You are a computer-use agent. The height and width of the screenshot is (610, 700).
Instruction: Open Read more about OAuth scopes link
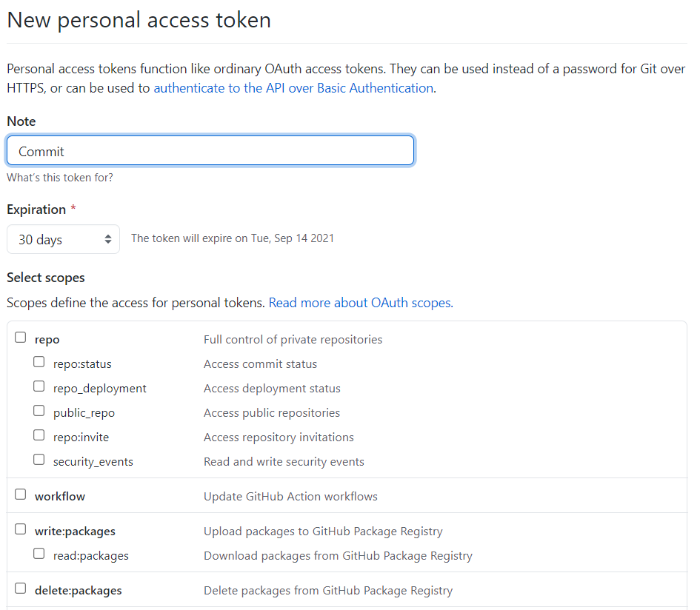click(361, 303)
